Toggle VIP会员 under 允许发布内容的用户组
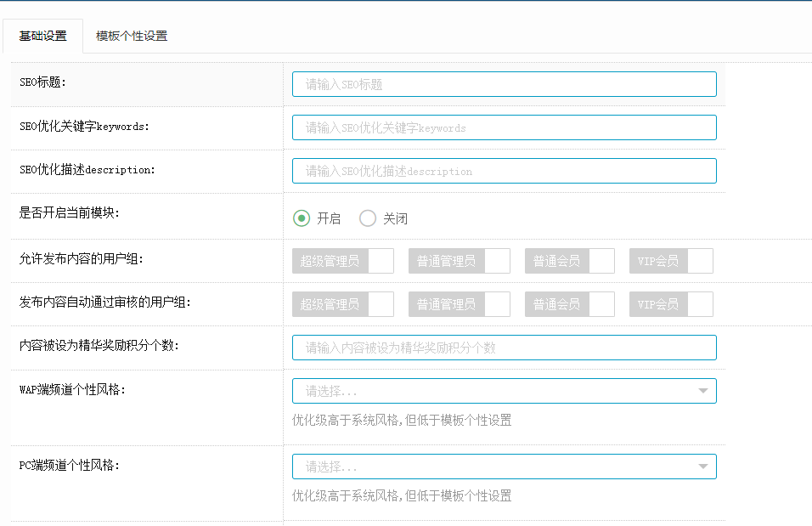Viewport: 812px width, 526px height. 671,261
